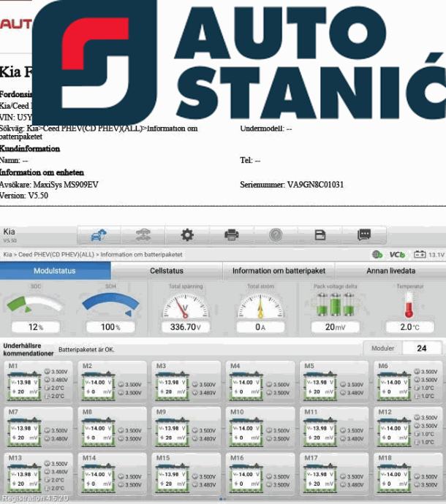Select module M9 card
Screen dimensions: 446x504
186,428
